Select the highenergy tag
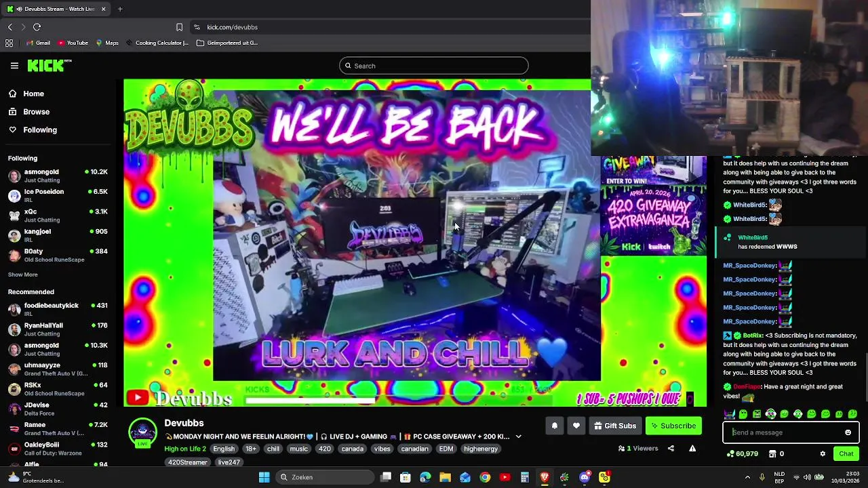868x488 pixels. 480,449
